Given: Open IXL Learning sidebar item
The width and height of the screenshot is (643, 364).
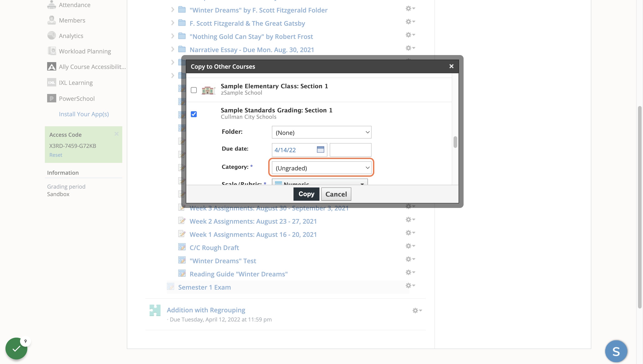Looking at the screenshot, I should click(x=76, y=83).
